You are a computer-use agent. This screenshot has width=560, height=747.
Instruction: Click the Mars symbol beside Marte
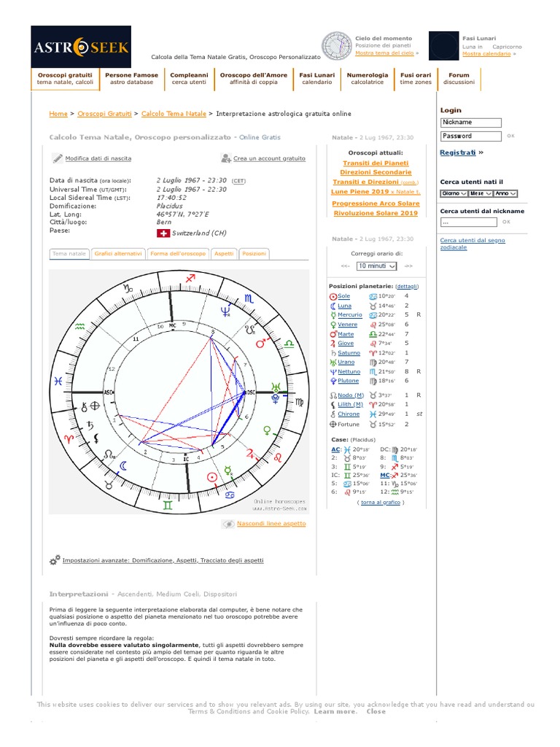point(332,334)
